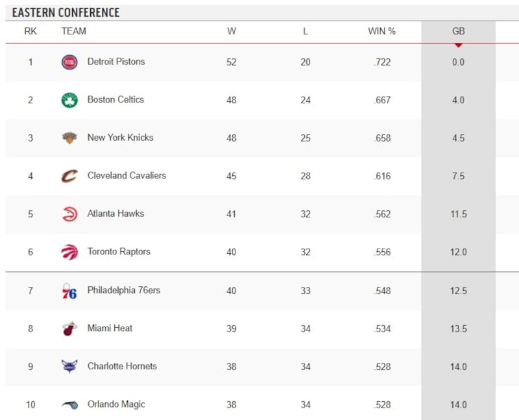The height and width of the screenshot is (420, 519).
Task: Click the Toronto Raptors logo icon
Action: (69, 252)
